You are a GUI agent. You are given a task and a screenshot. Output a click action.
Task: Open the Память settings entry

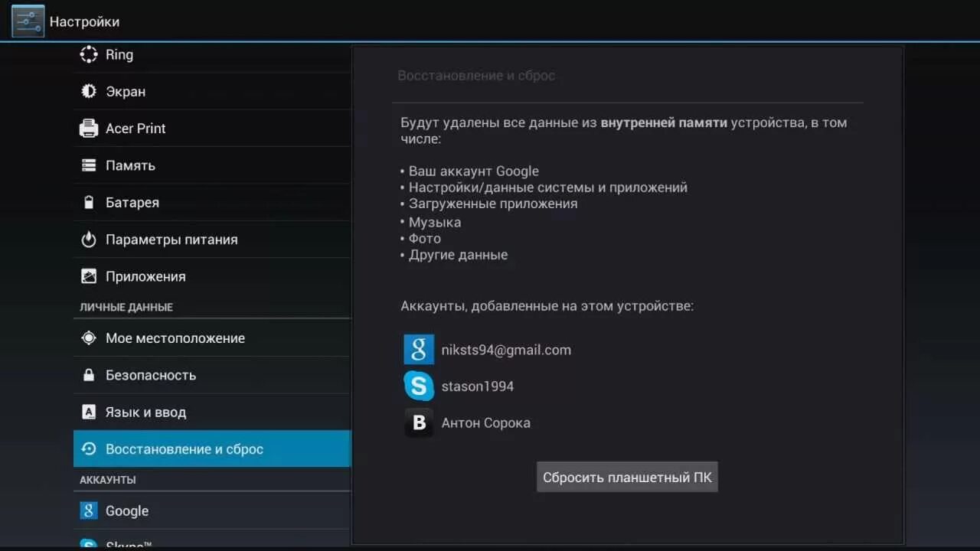pos(212,165)
